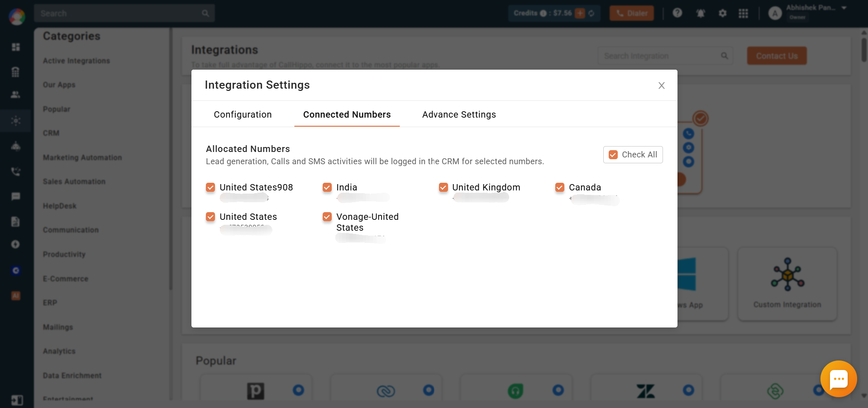Close the Integration Settings dialog
The image size is (868, 408).
click(661, 85)
